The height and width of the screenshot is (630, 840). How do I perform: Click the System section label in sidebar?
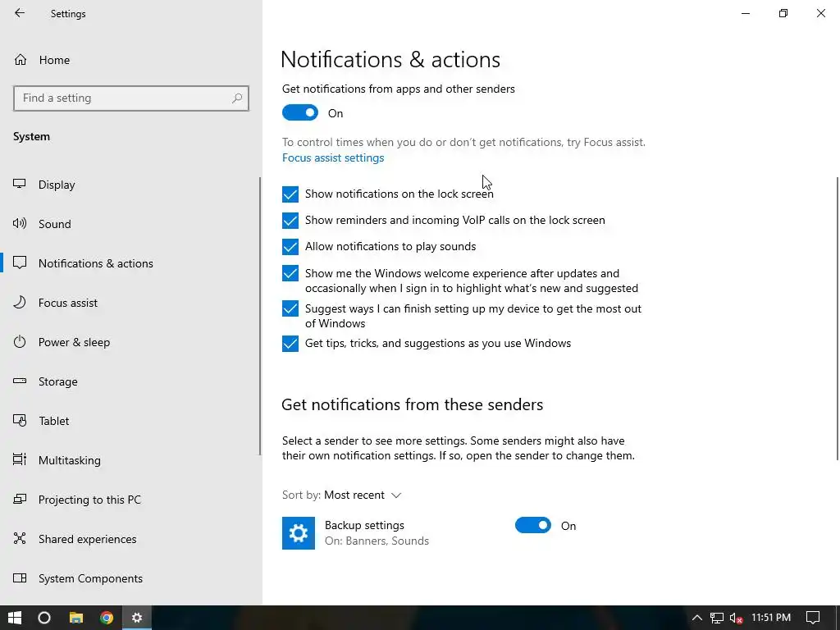tap(32, 137)
